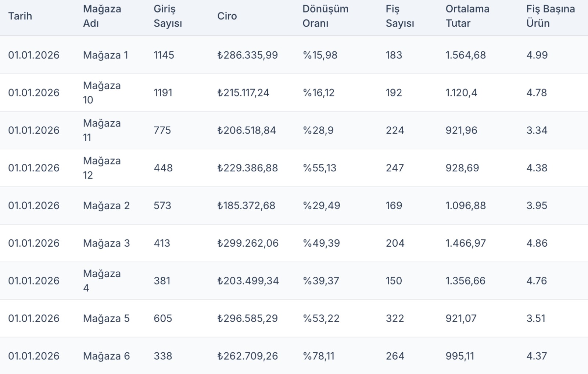Select Mağaza 11 in the table

[101, 130]
